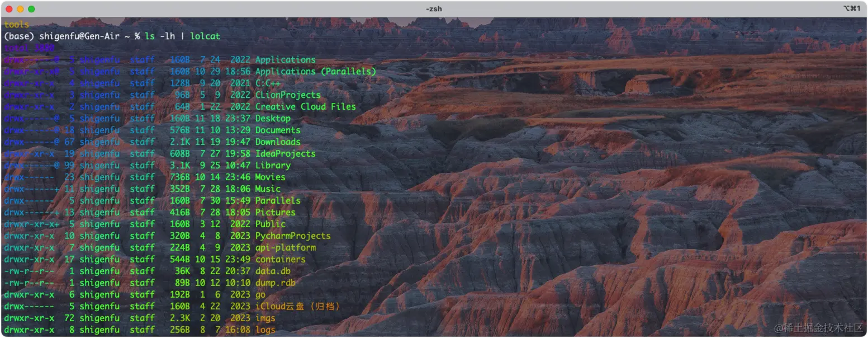The image size is (868, 338).
Task: Click the 'Library' directory name
Action: 273,166
